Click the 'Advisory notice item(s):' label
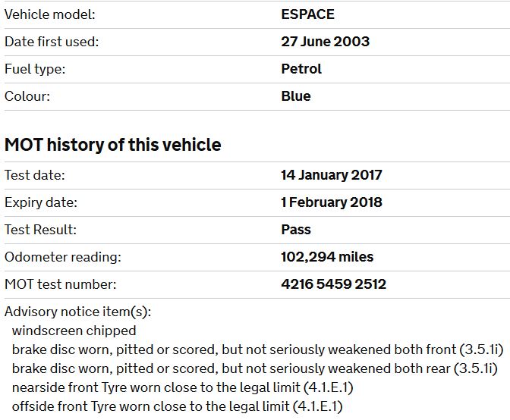Viewport: 510px width, 420px height. coord(77,312)
